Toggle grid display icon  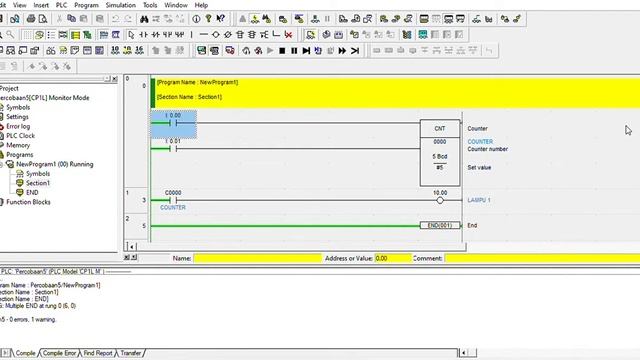27,35
